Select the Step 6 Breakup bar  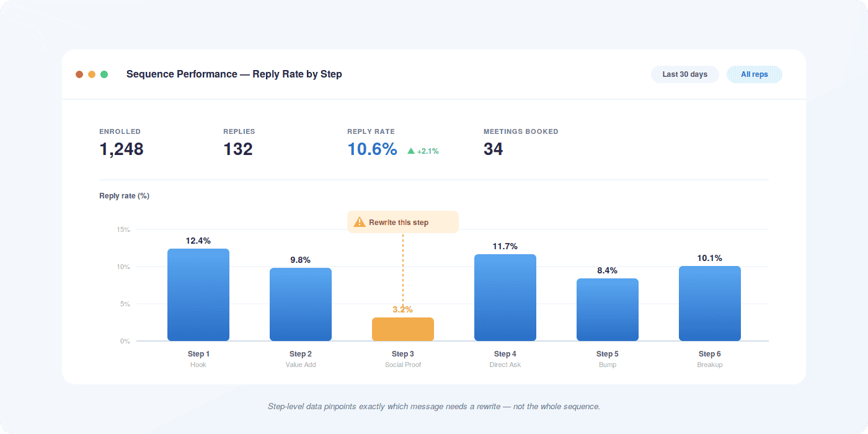(710, 304)
